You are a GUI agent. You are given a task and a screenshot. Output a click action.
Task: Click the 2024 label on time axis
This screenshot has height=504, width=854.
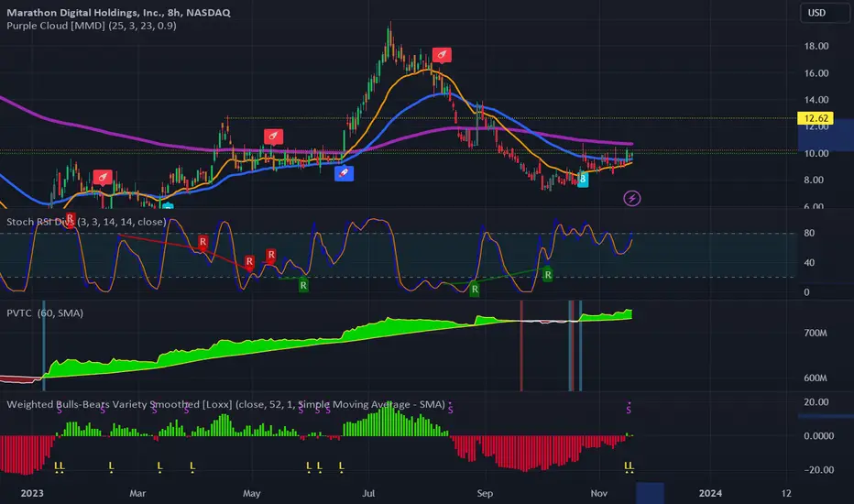(x=710, y=493)
